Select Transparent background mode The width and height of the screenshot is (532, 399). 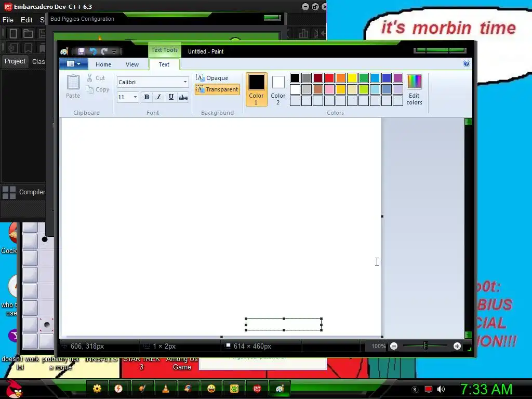tap(217, 89)
